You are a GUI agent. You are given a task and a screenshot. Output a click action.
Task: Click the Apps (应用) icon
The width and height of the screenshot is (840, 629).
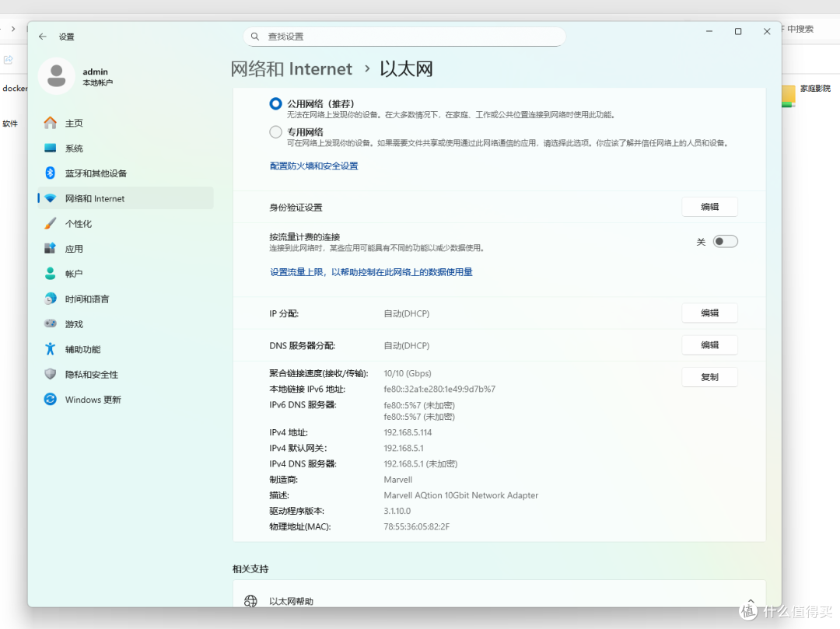click(x=51, y=248)
